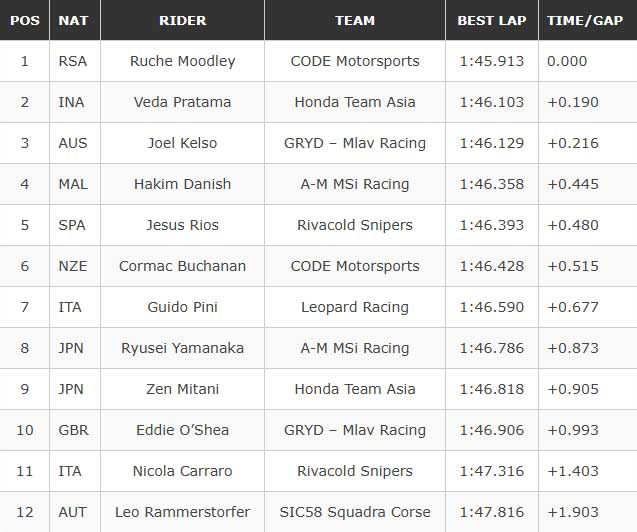Click Joel Kelso in rider column
Viewport: 637px width, 532px height.
[x=182, y=143]
